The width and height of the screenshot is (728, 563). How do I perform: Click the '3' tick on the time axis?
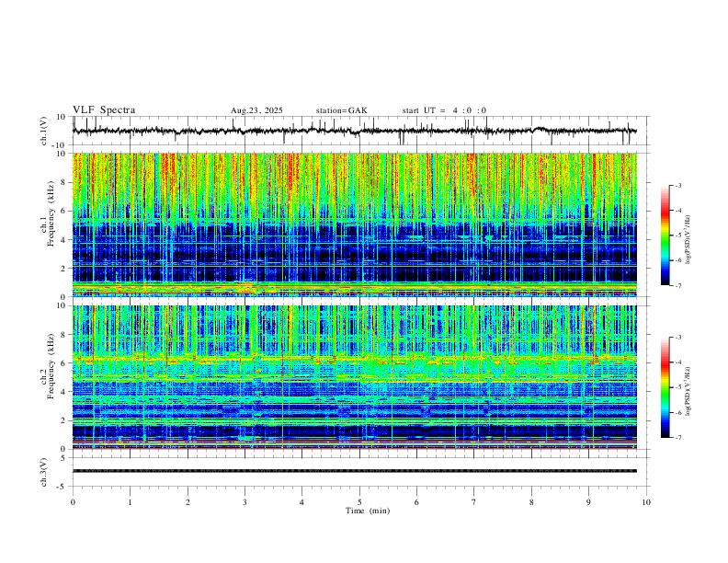245,502
